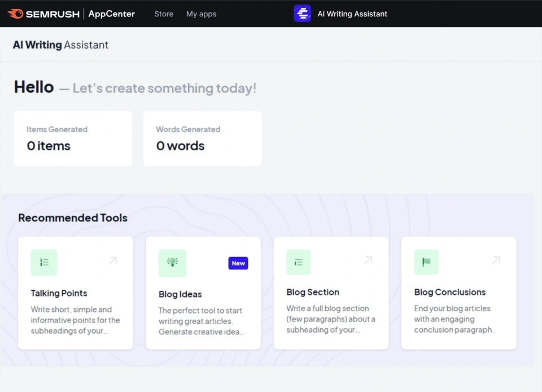542x392 pixels.
Task: Click the 'Let's create something today!' text
Action: (x=164, y=88)
